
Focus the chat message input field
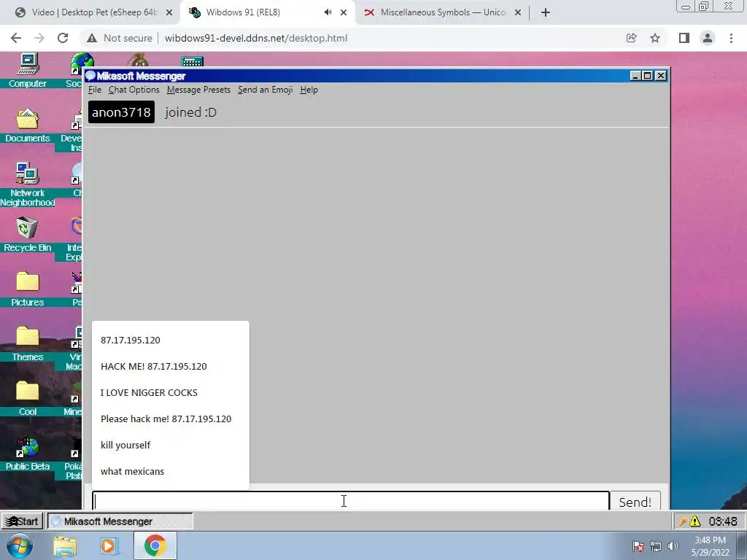[351, 501]
